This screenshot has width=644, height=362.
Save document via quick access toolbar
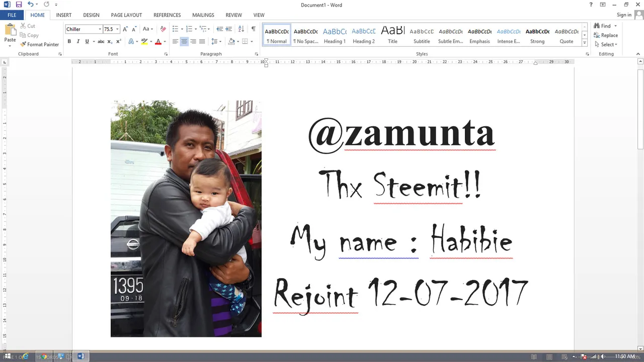point(19,5)
